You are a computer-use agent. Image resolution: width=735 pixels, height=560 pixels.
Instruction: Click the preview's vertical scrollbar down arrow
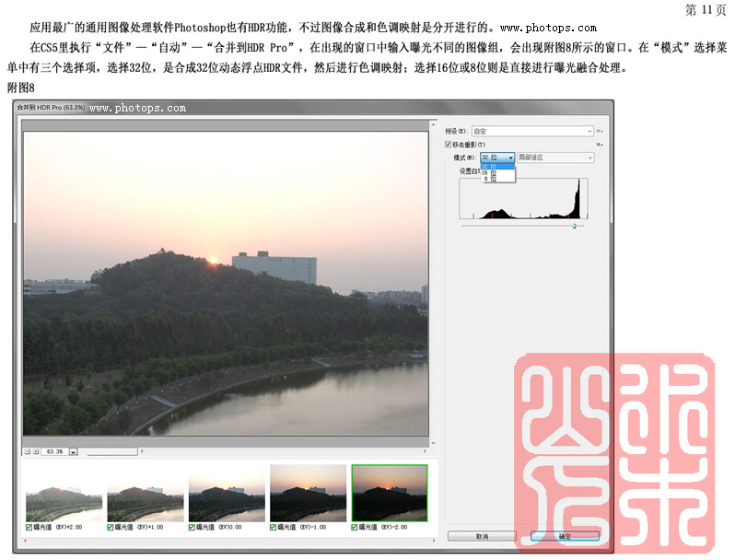point(433,443)
